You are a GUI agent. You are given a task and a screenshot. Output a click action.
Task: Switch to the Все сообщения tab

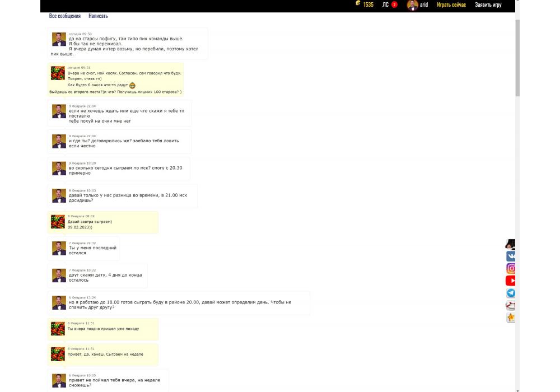(65, 16)
